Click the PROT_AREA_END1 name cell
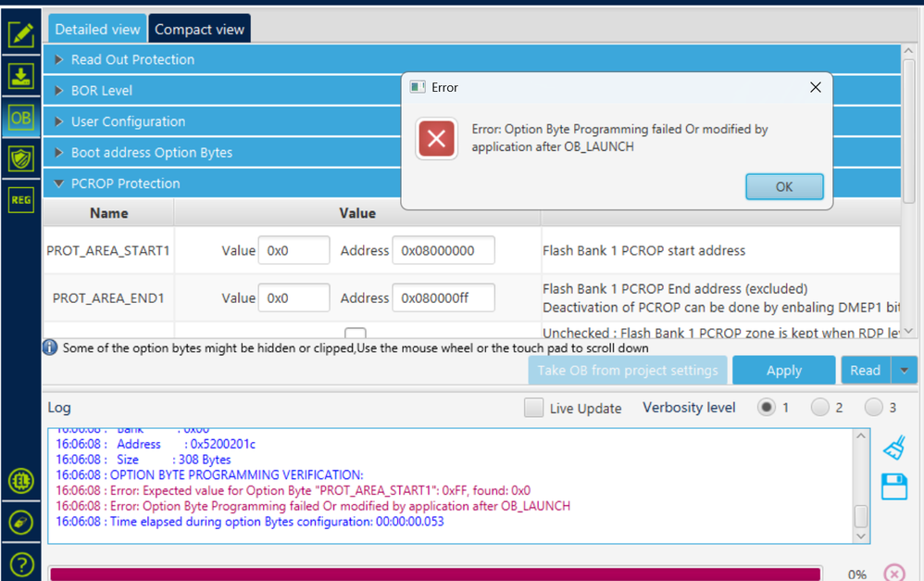The width and height of the screenshot is (924, 581). tap(108, 297)
